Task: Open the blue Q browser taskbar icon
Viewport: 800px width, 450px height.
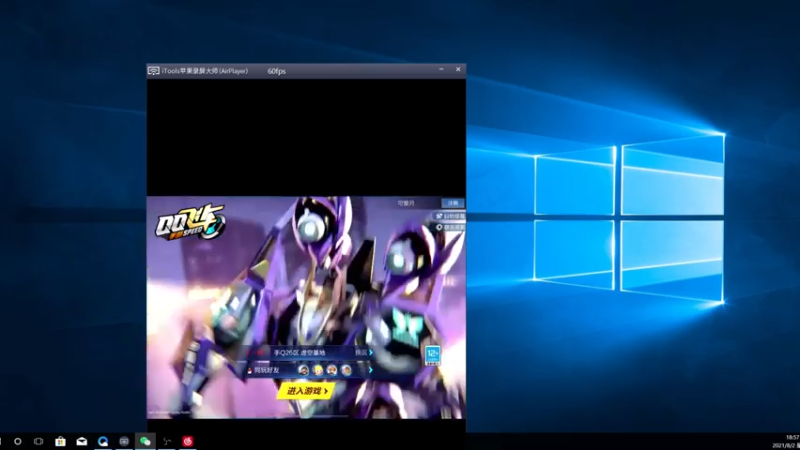Action: 103,441
